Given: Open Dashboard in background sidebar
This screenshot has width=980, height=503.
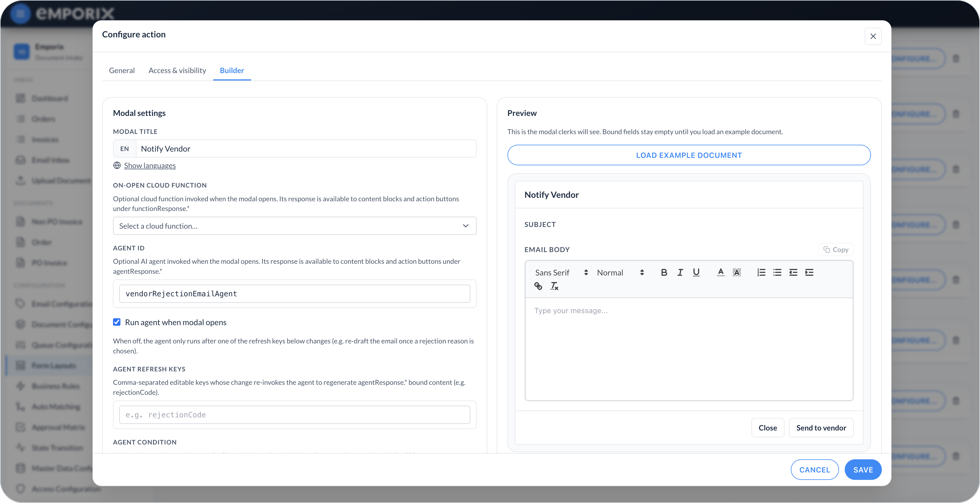Looking at the screenshot, I should [x=50, y=98].
